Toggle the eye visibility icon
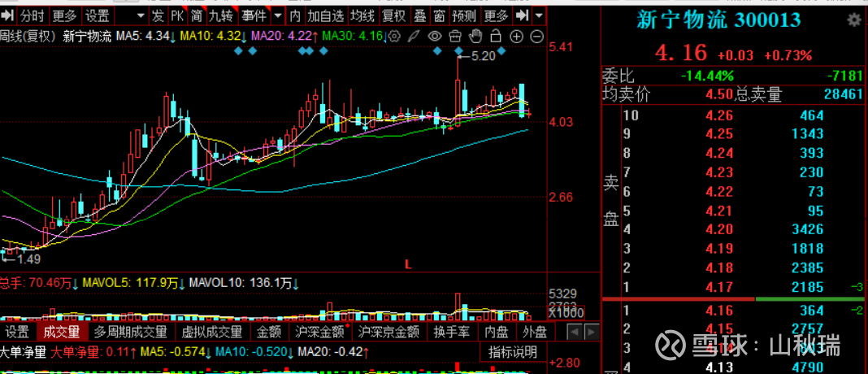This screenshot has height=374, width=868. pos(435,37)
